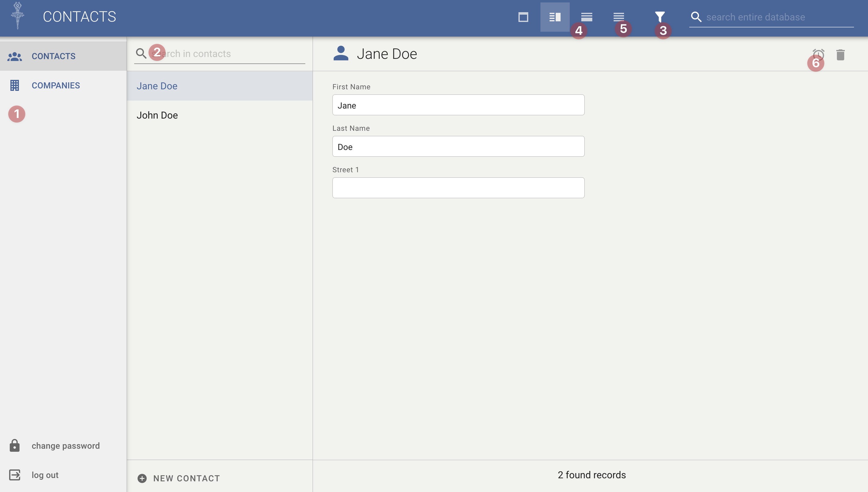Screen dimensions: 868x492
Task: Select the split list-detail view icon
Action: pyautogui.click(x=555, y=17)
